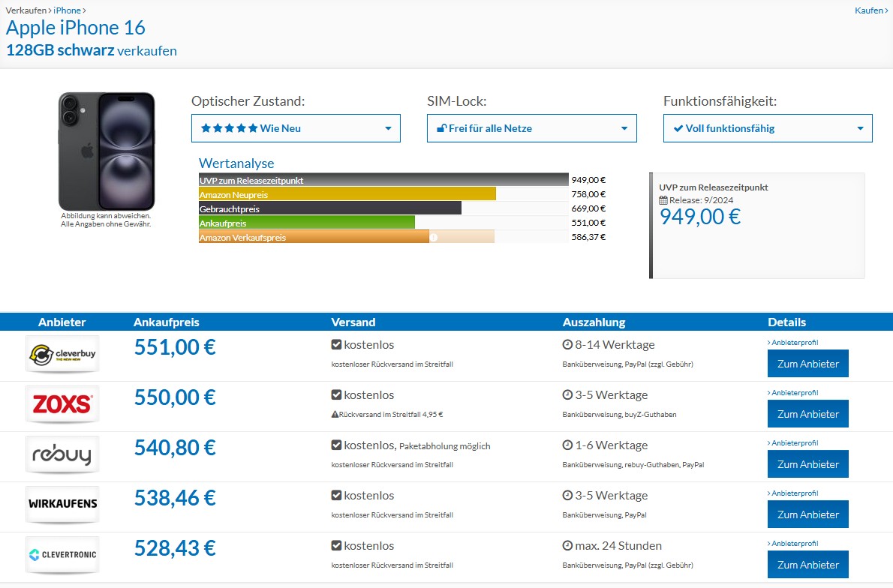Toggle the kostenlos checkbox in WIRKAUFENS row

pos(336,495)
